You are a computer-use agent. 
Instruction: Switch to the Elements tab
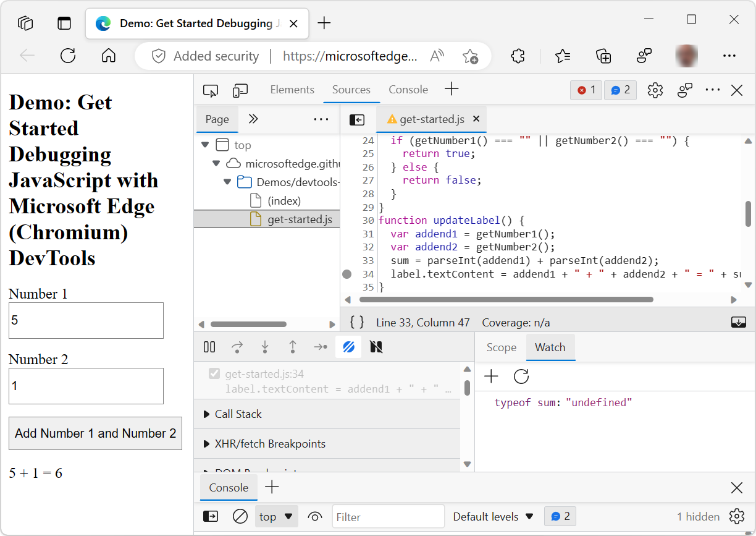tap(292, 90)
